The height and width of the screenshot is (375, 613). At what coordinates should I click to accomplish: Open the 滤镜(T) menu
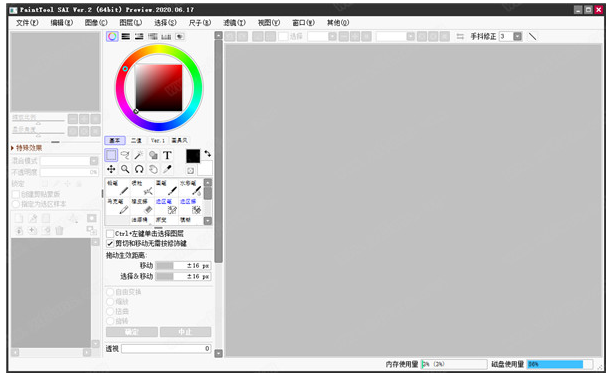pyautogui.click(x=234, y=23)
